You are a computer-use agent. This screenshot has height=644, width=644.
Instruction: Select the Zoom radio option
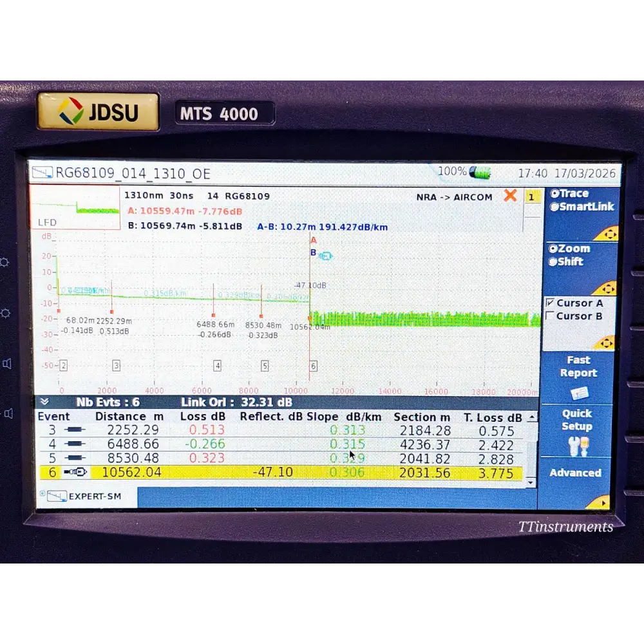(570, 249)
